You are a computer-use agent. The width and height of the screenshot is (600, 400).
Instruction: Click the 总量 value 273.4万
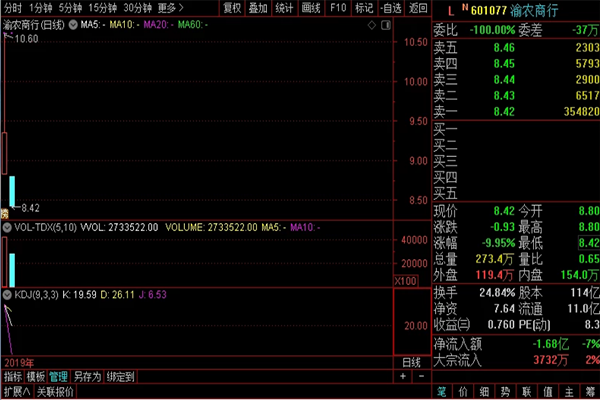tap(494, 259)
